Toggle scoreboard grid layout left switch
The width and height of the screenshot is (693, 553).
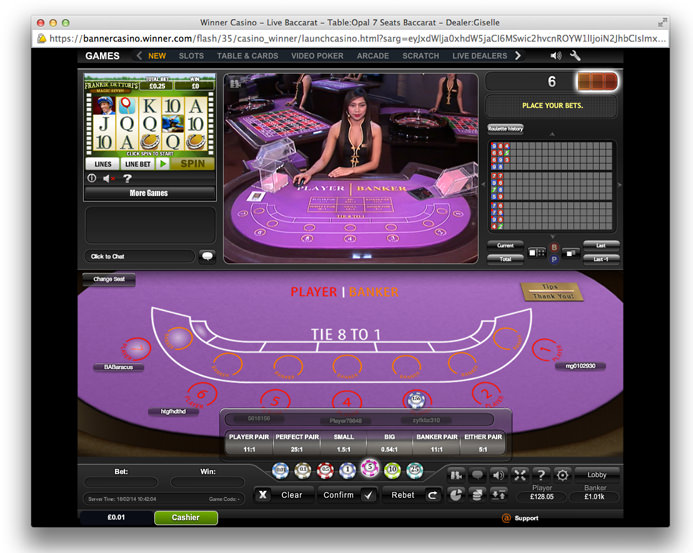click(537, 253)
